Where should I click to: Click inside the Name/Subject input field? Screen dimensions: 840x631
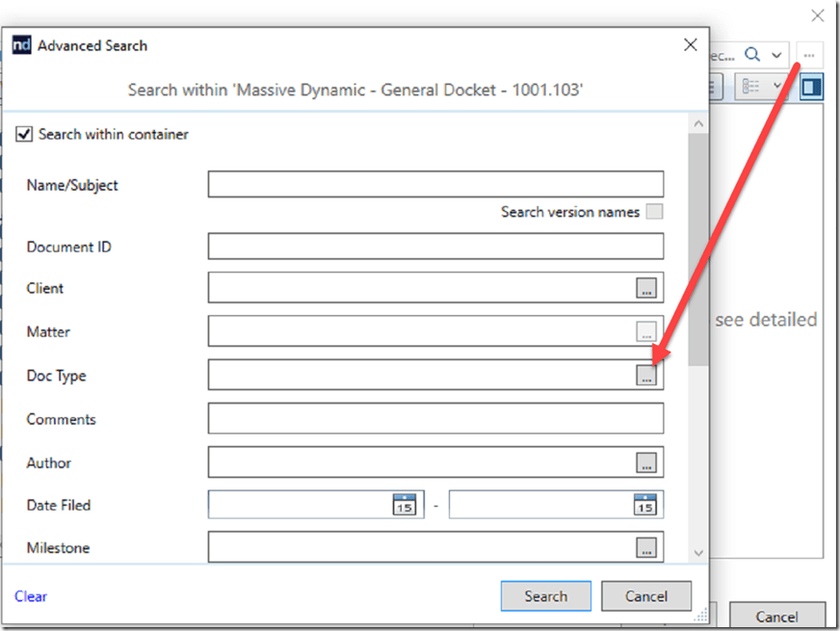pyautogui.click(x=433, y=184)
